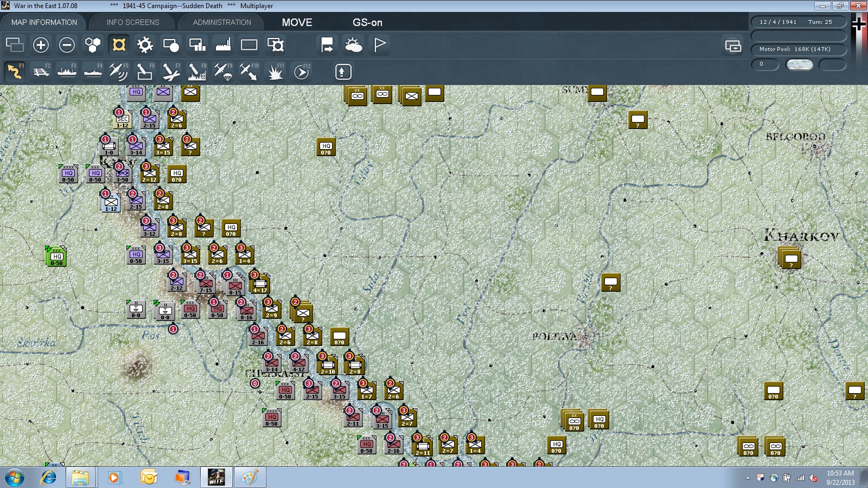Toggle the highlighted enemy hexes icon

119,45
